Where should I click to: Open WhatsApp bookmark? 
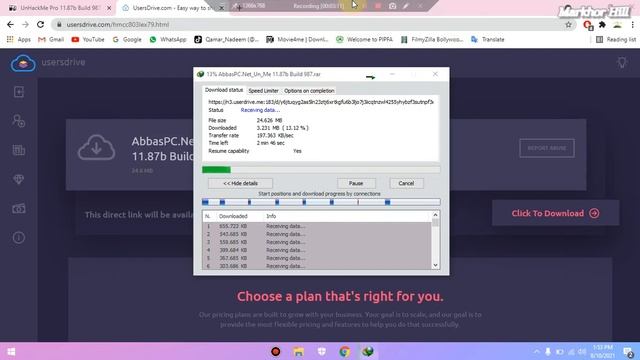point(168,40)
